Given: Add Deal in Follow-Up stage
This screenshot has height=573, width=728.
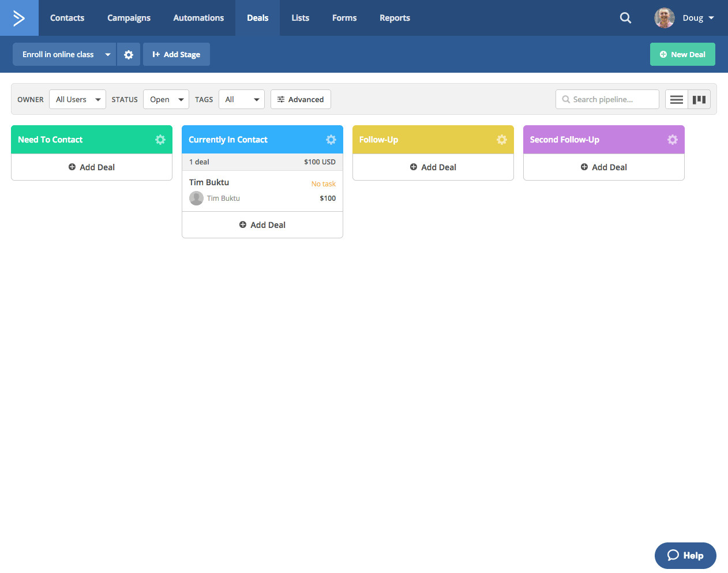Looking at the screenshot, I should (433, 167).
